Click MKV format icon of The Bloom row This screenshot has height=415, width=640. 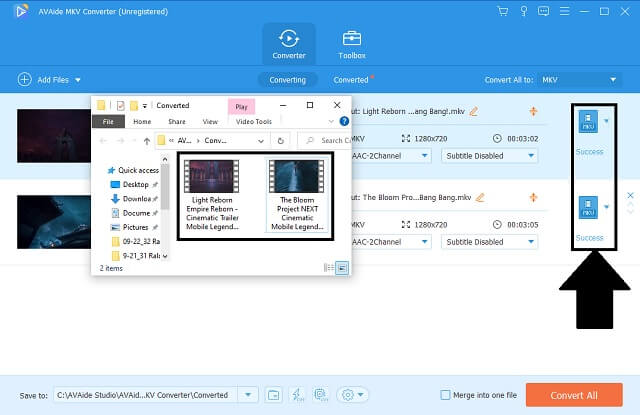[588, 207]
